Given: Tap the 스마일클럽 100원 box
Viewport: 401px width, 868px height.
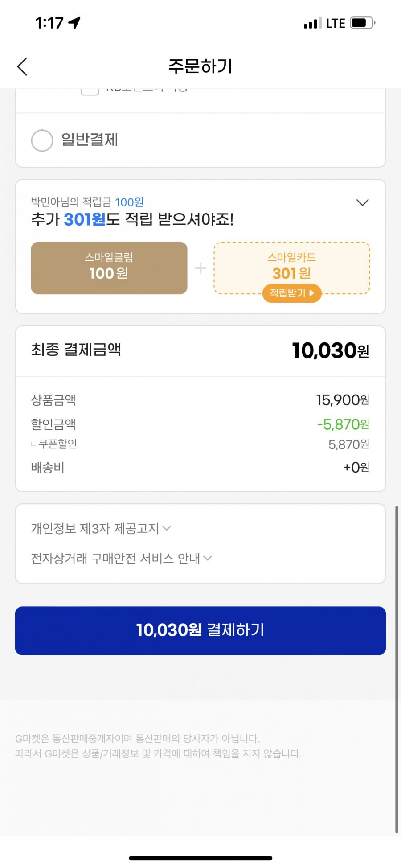Looking at the screenshot, I should pyautogui.click(x=109, y=268).
